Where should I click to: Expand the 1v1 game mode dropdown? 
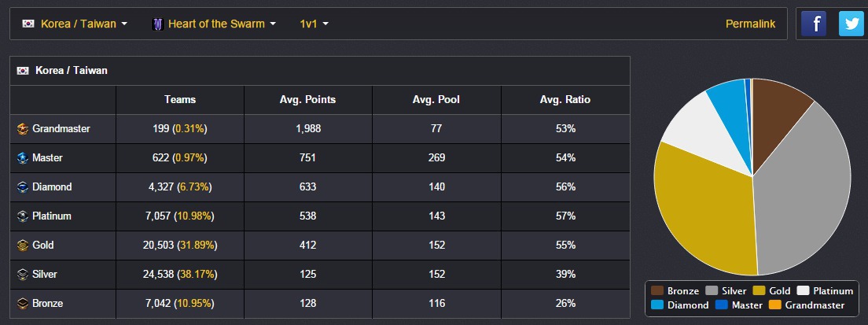[x=314, y=24]
